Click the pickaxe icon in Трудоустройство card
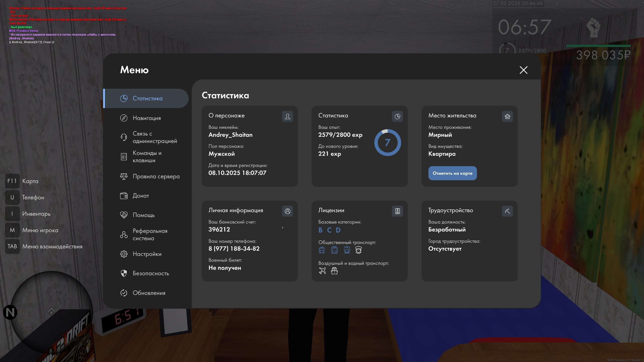The image size is (644, 362). (507, 211)
